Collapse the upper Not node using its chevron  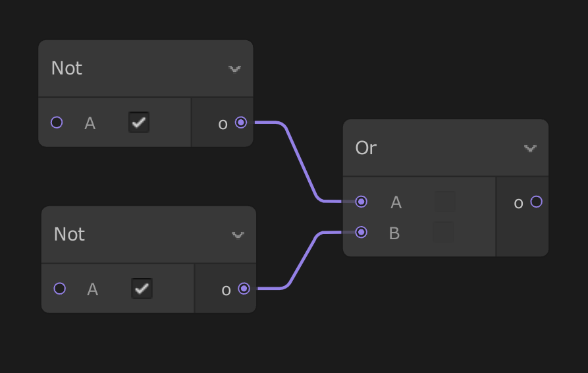pos(234,69)
